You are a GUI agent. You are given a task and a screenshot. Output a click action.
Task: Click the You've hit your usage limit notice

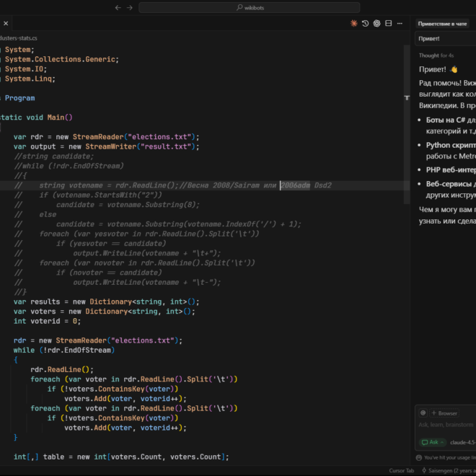[450, 457]
